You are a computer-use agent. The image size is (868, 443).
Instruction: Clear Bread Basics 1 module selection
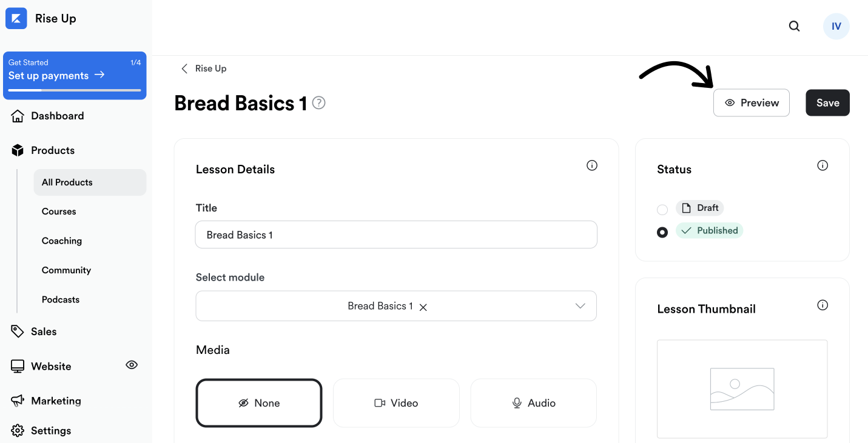[423, 307]
